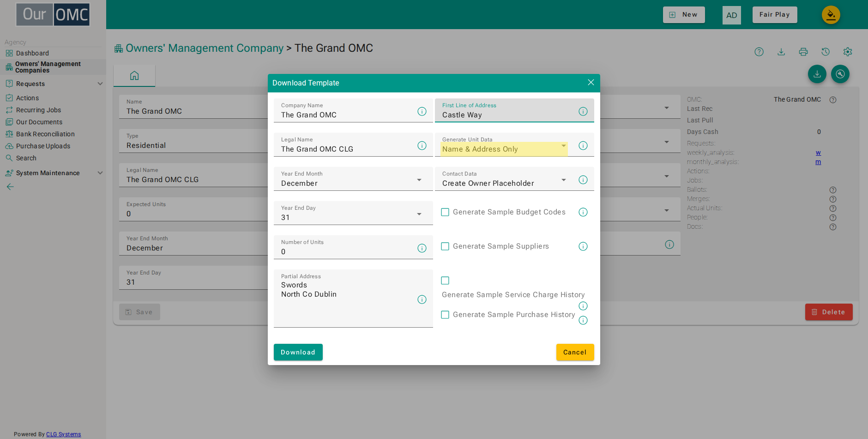Click the info icon beside First Line of Address

[x=583, y=111]
